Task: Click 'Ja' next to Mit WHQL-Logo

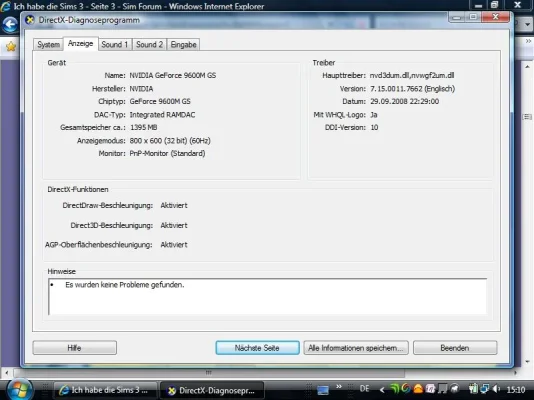Action: coord(374,115)
